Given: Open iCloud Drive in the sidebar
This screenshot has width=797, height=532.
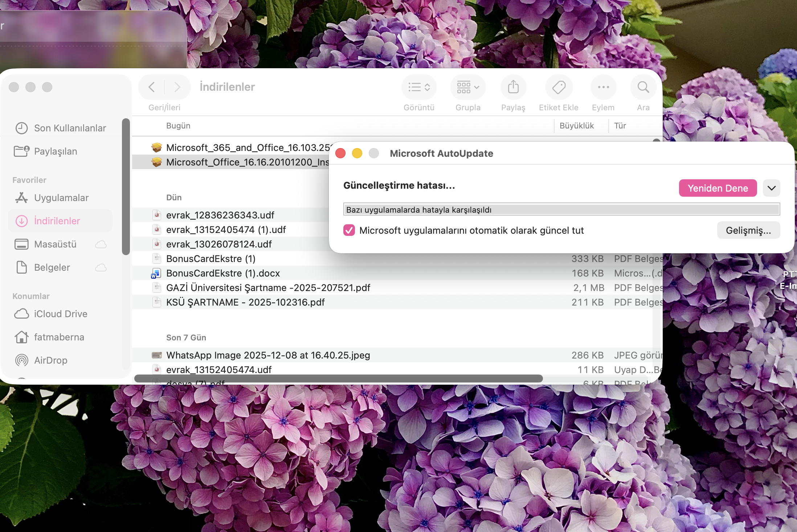Looking at the screenshot, I should pyautogui.click(x=61, y=314).
